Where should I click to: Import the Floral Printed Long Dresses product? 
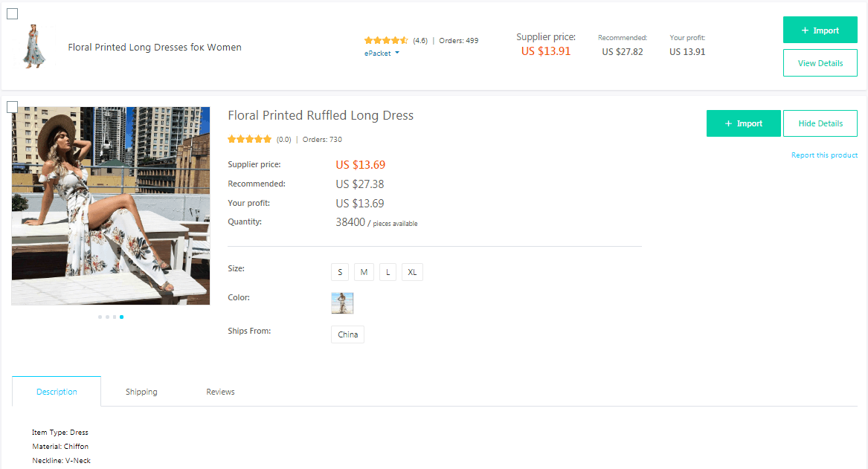click(x=820, y=30)
